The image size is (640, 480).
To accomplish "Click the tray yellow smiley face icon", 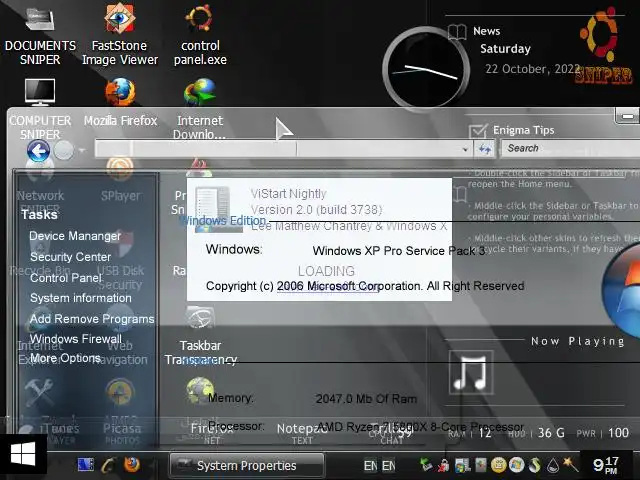I will tap(498, 464).
